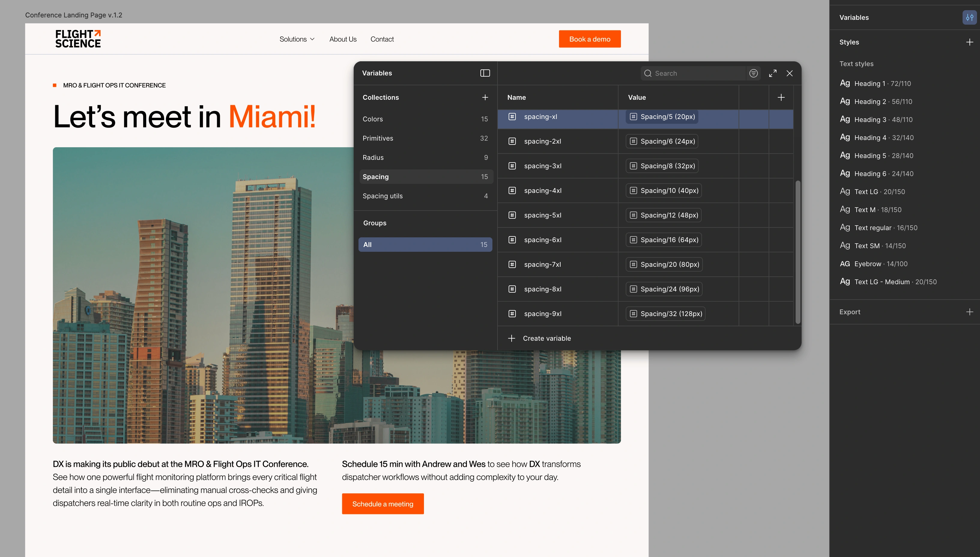Toggle the Variables modal sidebar panel icon
This screenshot has width=980, height=557.
[485, 73]
